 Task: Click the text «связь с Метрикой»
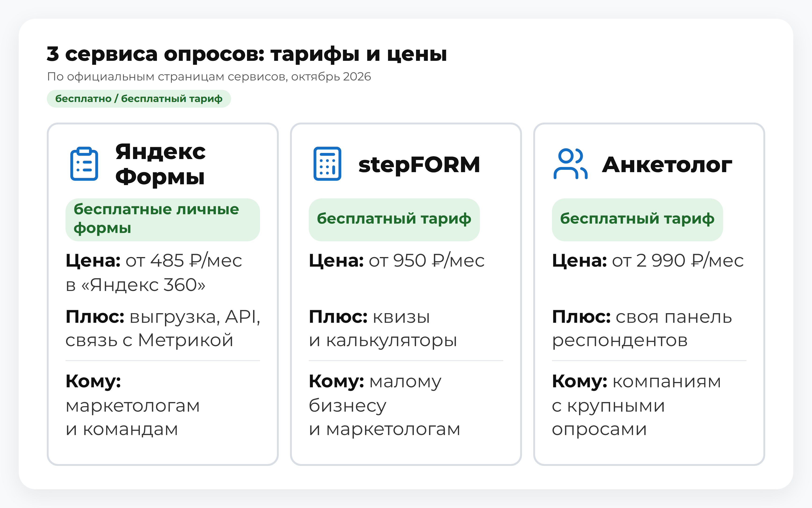click(x=149, y=340)
